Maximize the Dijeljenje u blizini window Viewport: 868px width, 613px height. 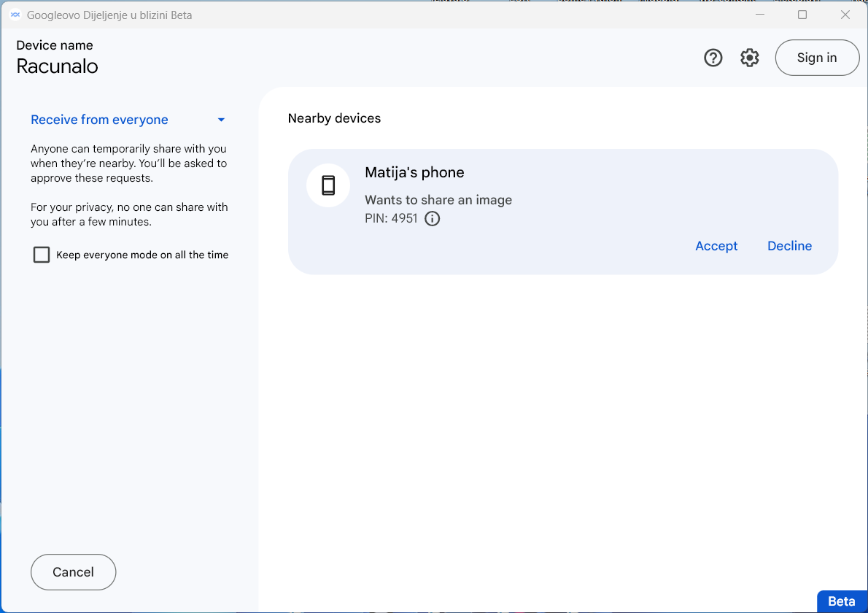[x=802, y=15]
